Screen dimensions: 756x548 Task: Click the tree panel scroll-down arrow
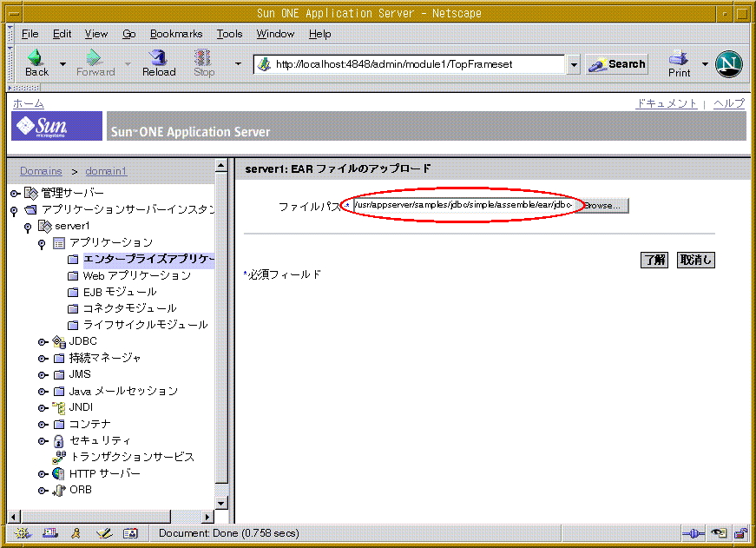pyautogui.click(x=220, y=503)
